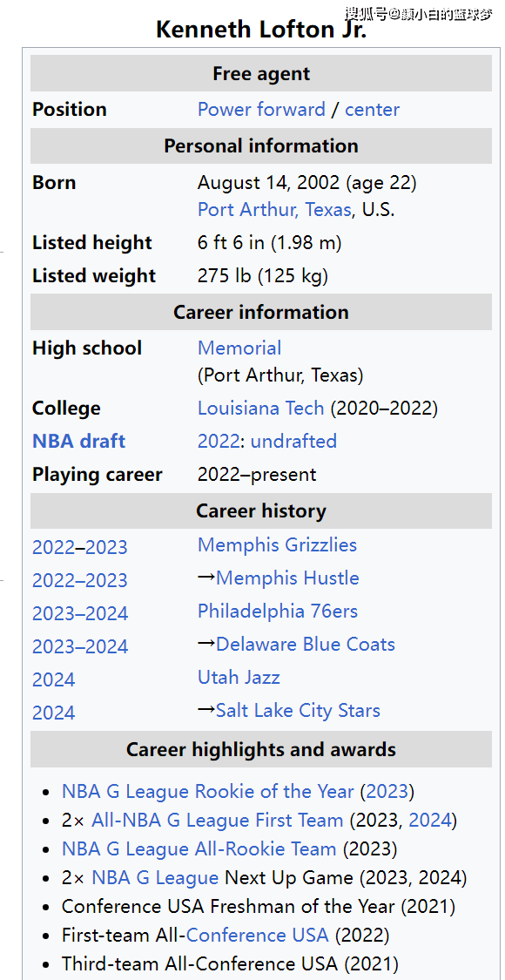Viewport: 505px width, 980px height.
Task: Click the Kenneth Lofton Jr. heading
Action: click(261, 30)
